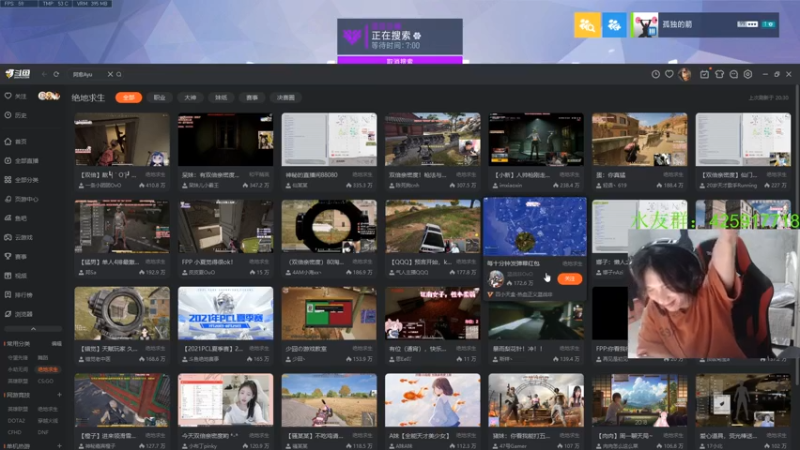Collapse sidebar menu with up chevron
This screenshot has height=450, width=800.
point(33,329)
